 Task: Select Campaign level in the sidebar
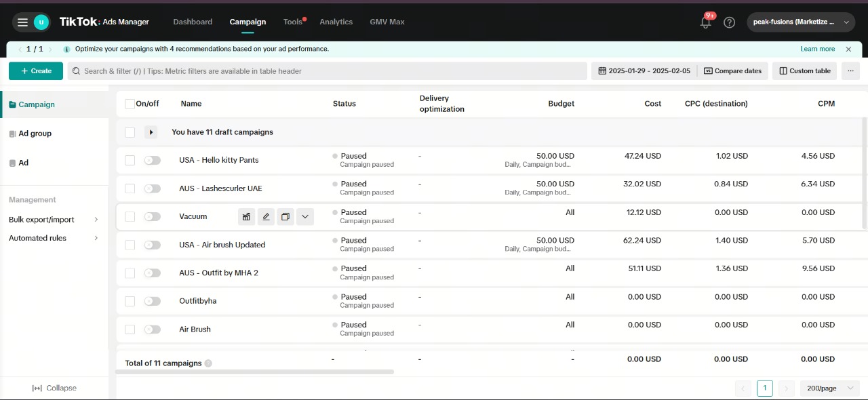click(x=54, y=104)
